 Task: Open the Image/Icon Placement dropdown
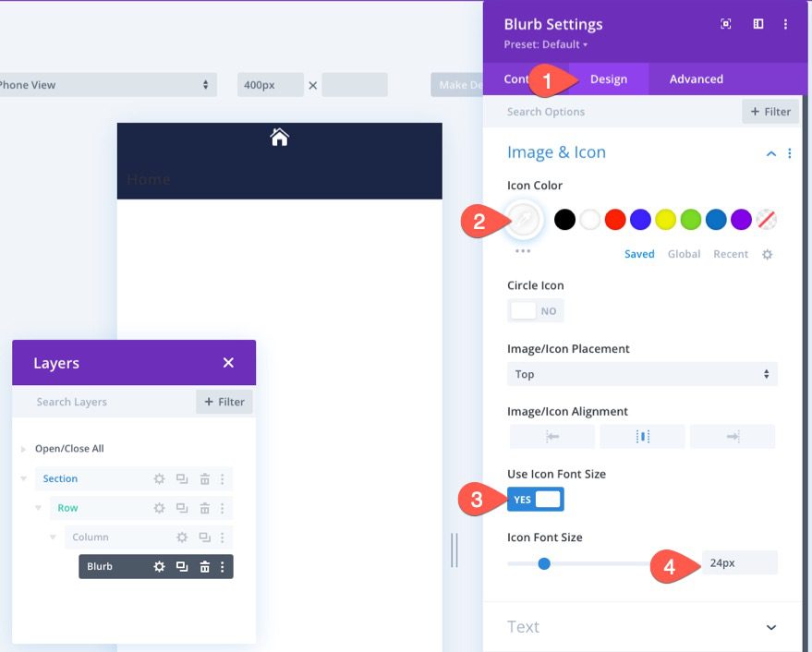[x=642, y=373]
